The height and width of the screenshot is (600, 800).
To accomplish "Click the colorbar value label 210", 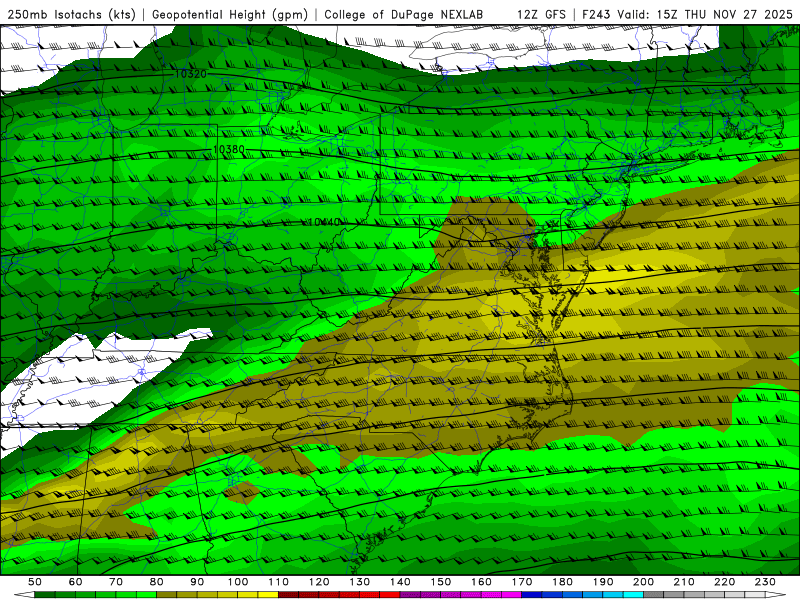I will [x=684, y=582].
